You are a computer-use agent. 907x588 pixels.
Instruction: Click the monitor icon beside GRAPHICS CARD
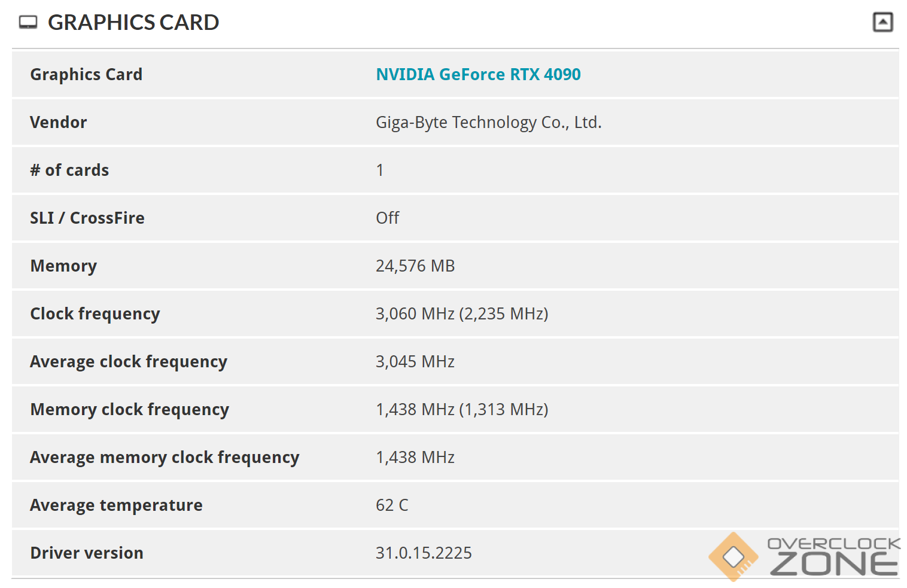click(28, 23)
